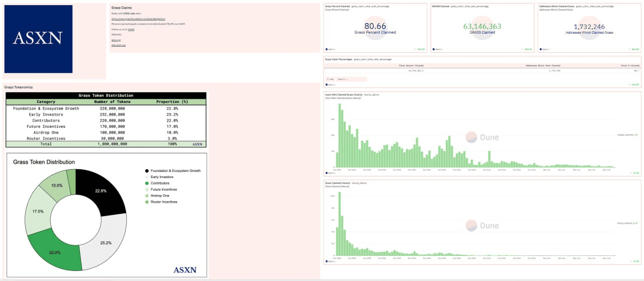Focus the table search input field
Screen dimensions: 644x281
pos(352,79)
